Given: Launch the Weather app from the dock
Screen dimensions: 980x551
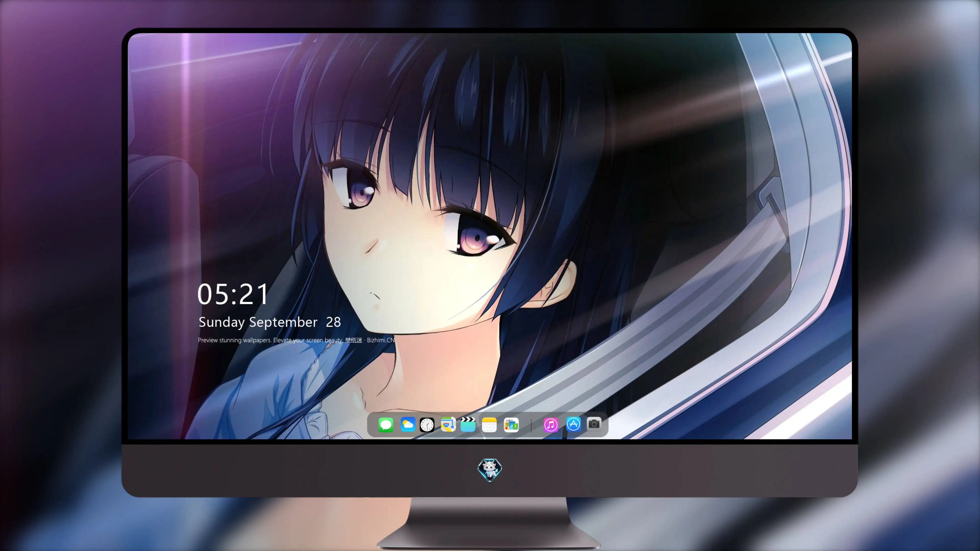Looking at the screenshot, I should coord(408,424).
